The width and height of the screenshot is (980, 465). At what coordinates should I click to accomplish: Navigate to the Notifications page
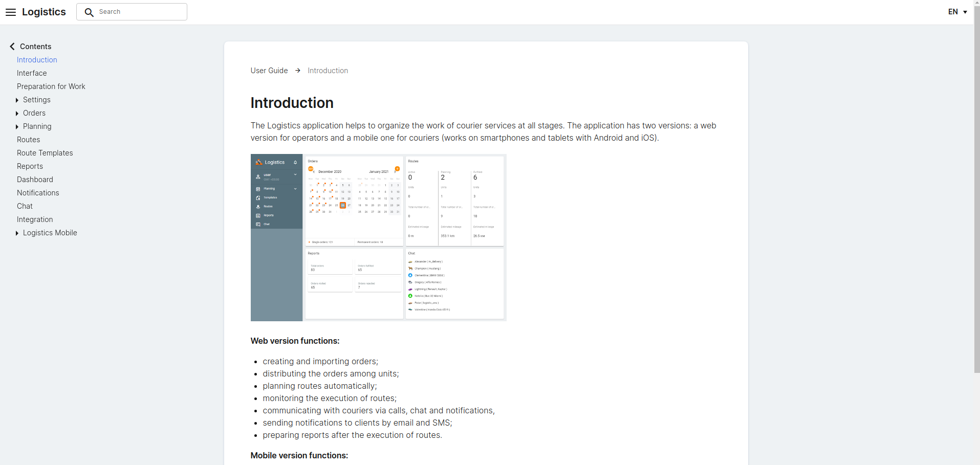(38, 193)
